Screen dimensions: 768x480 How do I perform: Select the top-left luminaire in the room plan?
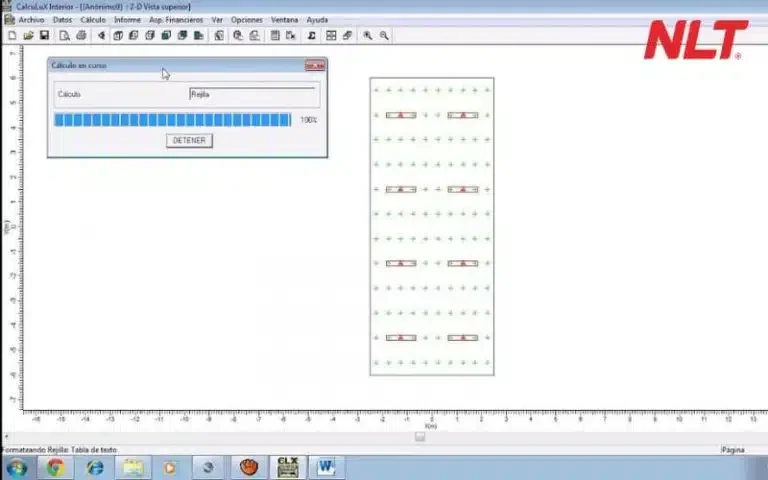(x=401, y=115)
